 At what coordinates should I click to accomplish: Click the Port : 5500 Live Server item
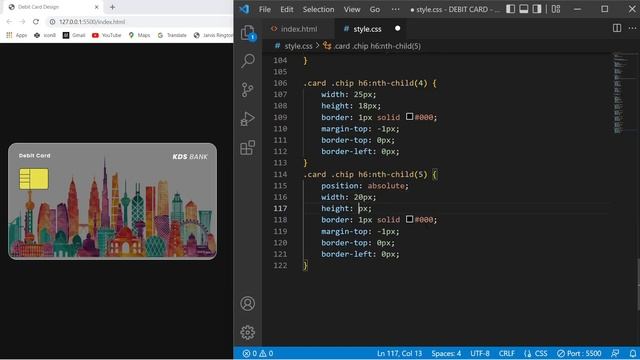click(579, 353)
